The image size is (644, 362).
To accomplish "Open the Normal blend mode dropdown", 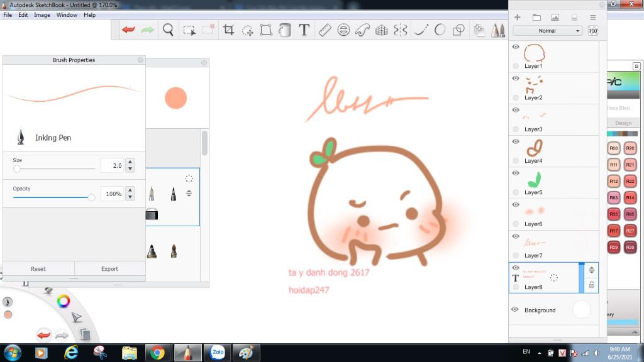I will [548, 31].
